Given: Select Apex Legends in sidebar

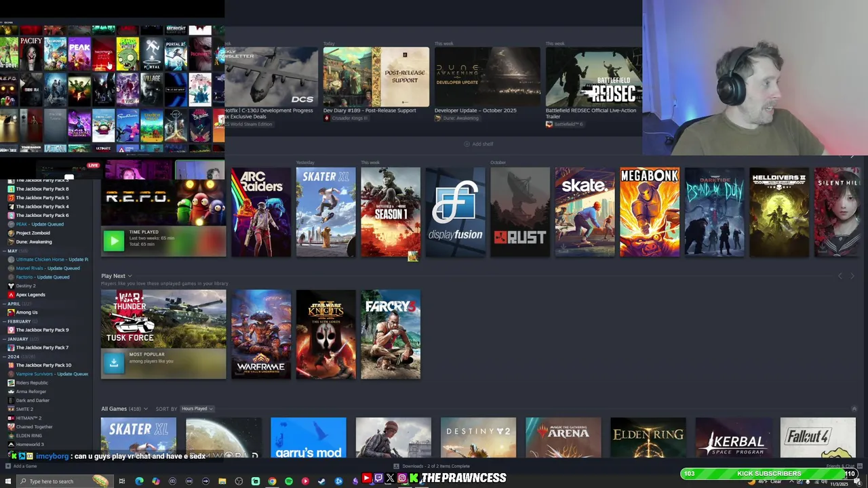Looking at the screenshot, I should (30, 294).
